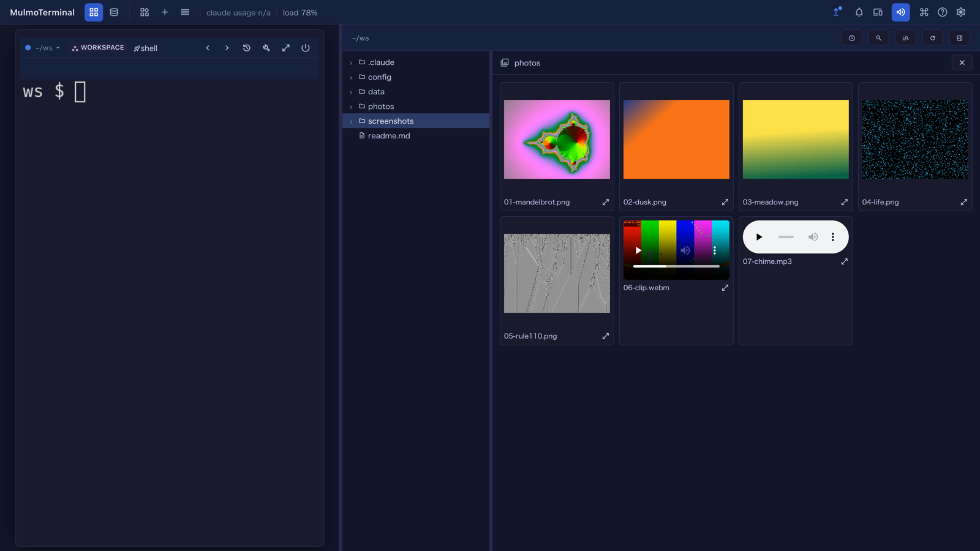Expand 02-dusk.png using its enlarge arrow
The image size is (980, 551).
(x=725, y=202)
